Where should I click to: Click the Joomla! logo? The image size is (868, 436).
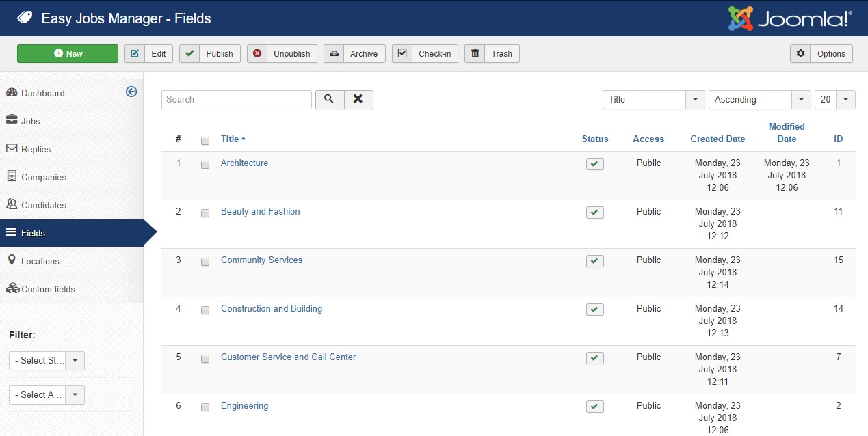coord(790,18)
